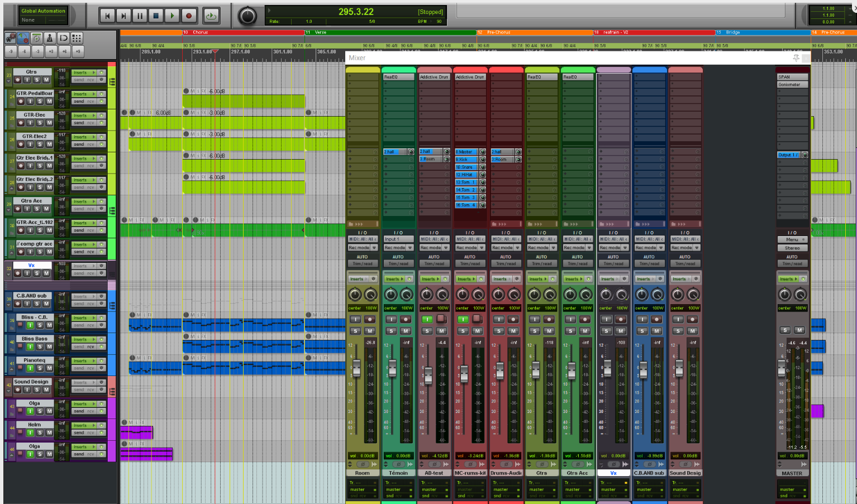
Task: Stop playback with the square button
Action: [156, 16]
